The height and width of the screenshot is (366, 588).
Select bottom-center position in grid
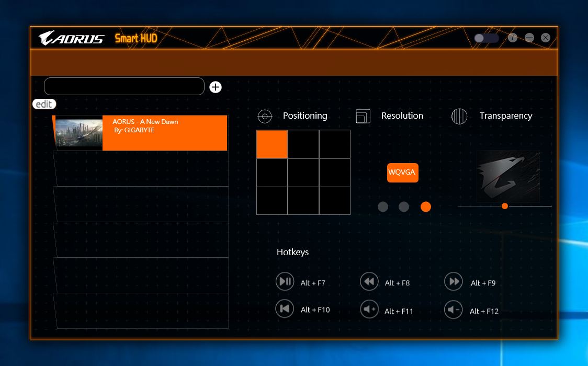coord(303,201)
